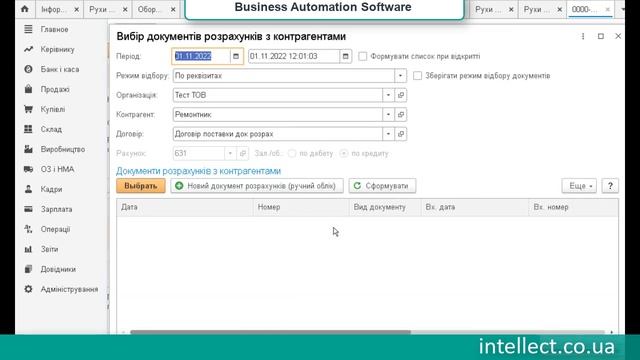Click the Склад grid icon

28,129
